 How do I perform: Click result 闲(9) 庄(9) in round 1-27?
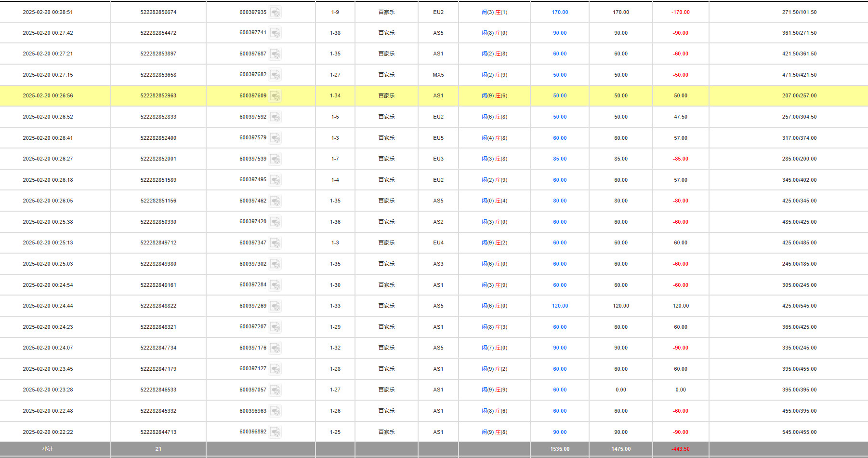494,390
